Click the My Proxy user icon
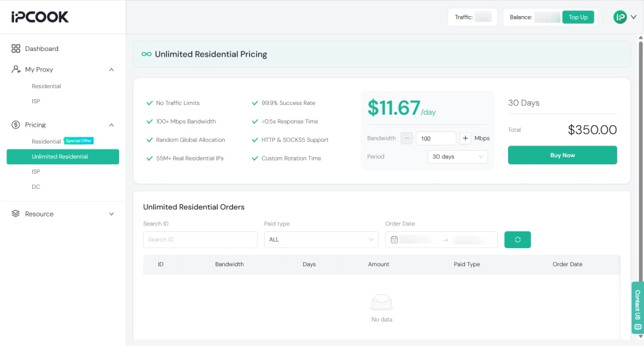644x346 pixels. point(15,69)
